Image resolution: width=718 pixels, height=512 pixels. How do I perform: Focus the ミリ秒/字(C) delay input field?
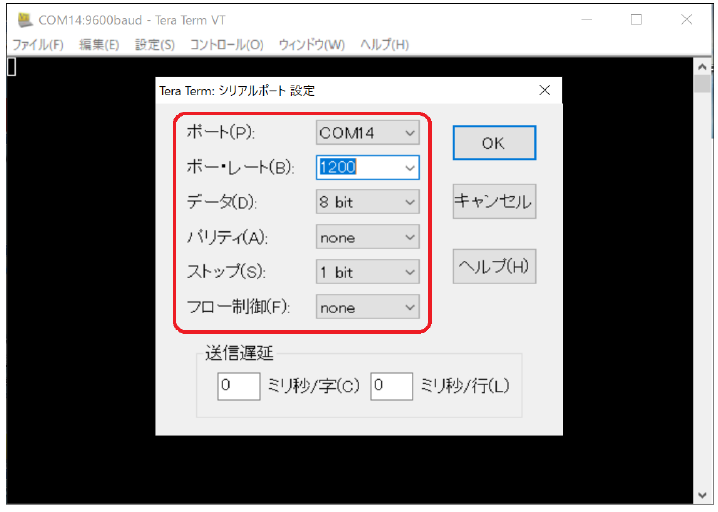[239, 386]
